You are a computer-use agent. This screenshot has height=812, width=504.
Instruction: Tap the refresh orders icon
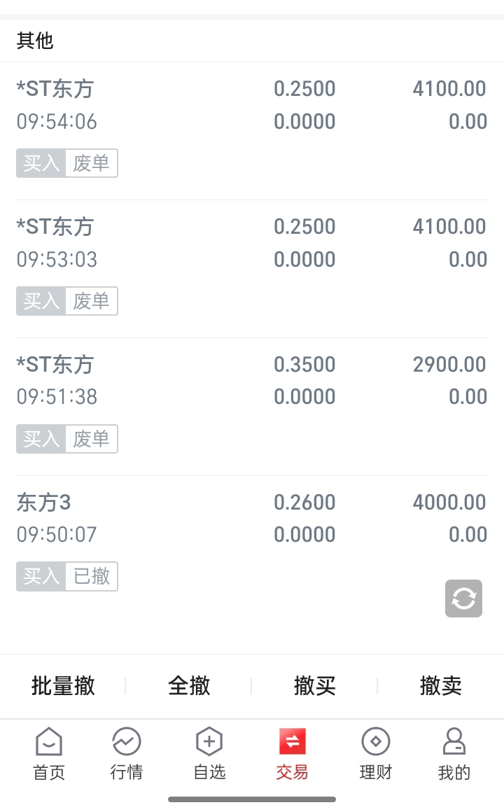point(463,598)
